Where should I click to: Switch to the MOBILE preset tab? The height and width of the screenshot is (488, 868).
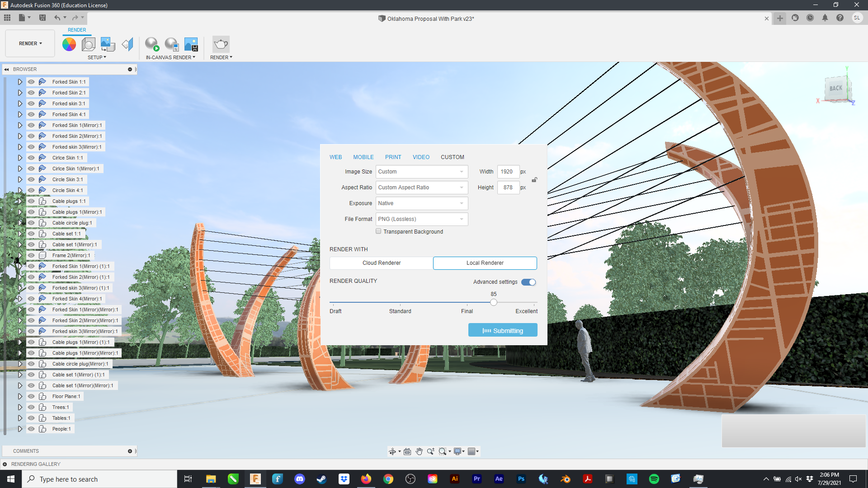coord(363,157)
